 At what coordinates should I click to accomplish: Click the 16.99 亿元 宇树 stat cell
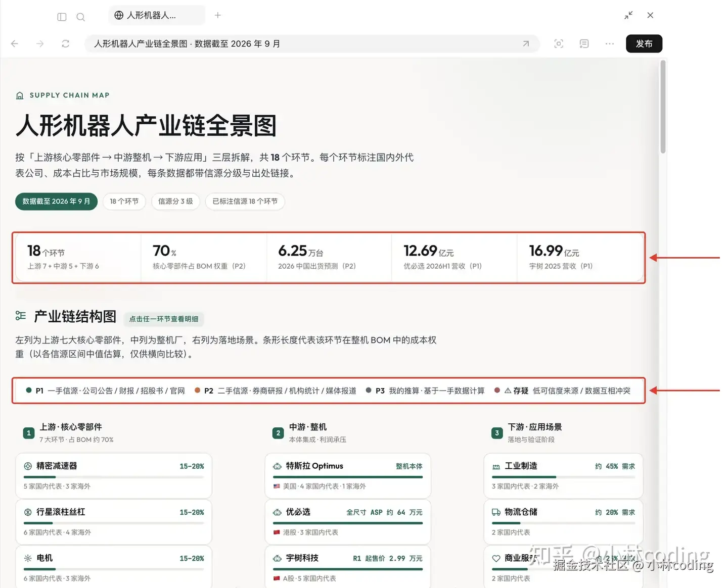(x=580, y=258)
